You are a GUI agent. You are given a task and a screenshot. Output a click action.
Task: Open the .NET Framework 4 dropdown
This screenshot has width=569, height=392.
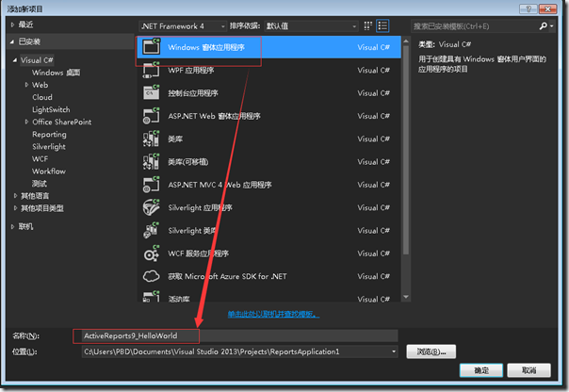(183, 26)
